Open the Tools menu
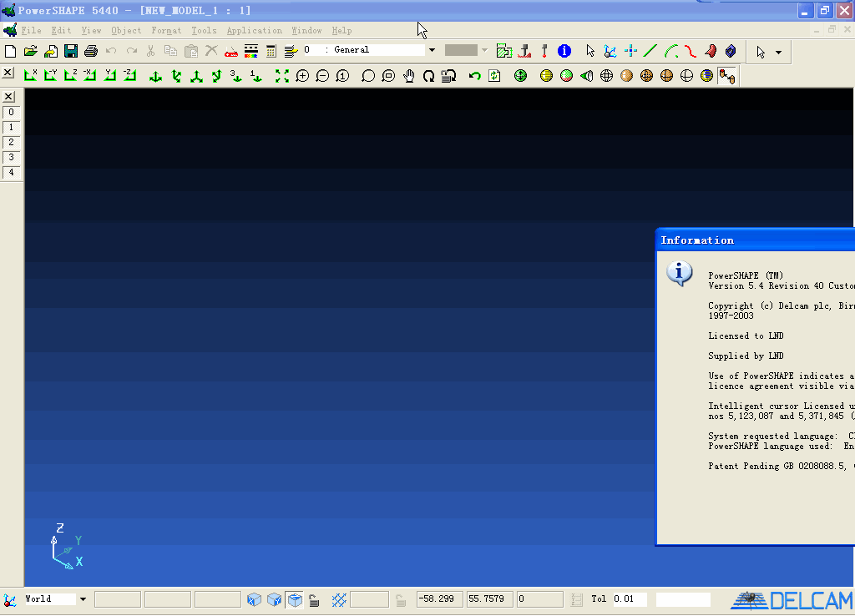 click(x=204, y=31)
